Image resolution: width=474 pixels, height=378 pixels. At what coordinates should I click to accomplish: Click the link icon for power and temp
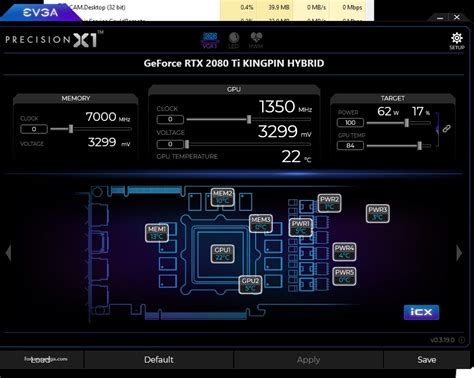click(446, 129)
